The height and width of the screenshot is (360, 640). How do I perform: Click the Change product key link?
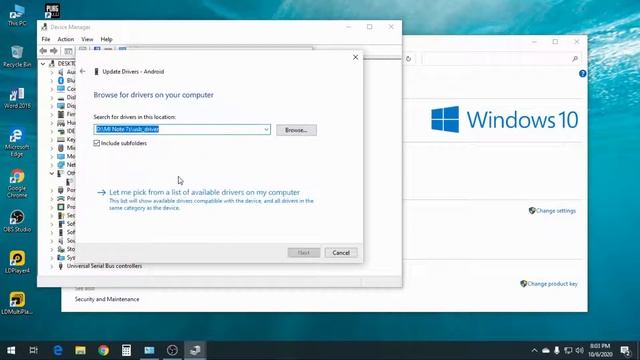(552, 284)
